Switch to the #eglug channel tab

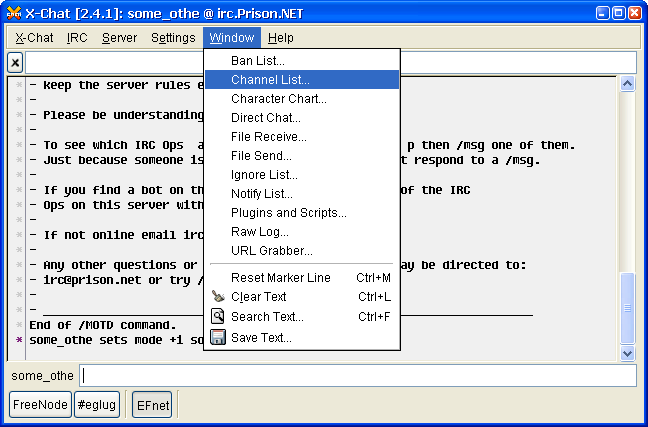[97, 404]
